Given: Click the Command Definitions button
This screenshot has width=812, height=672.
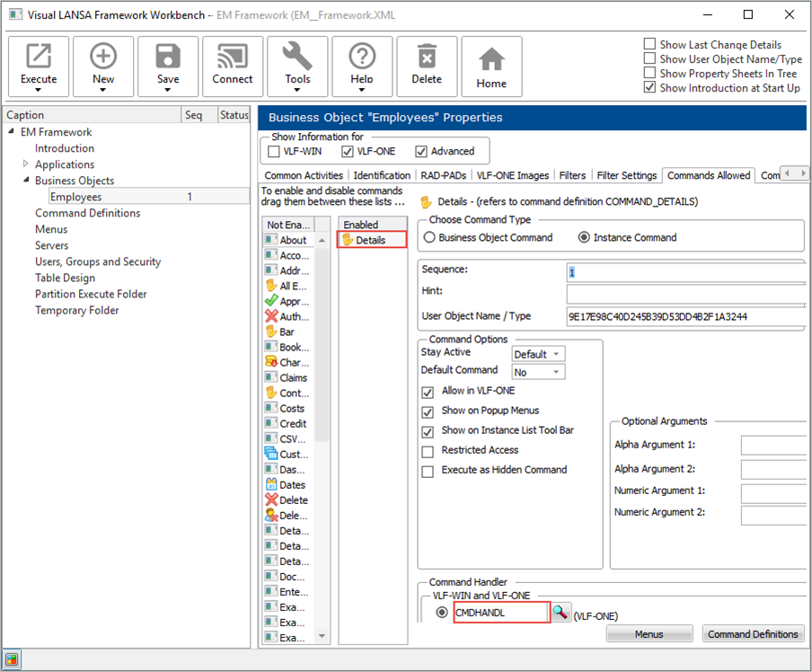Looking at the screenshot, I should [752, 634].
